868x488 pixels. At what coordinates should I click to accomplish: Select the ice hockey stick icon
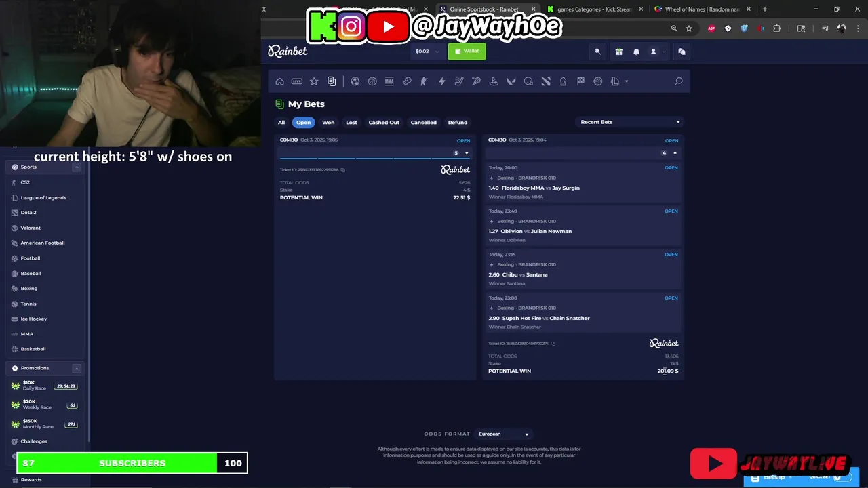[x=459, y=81]
